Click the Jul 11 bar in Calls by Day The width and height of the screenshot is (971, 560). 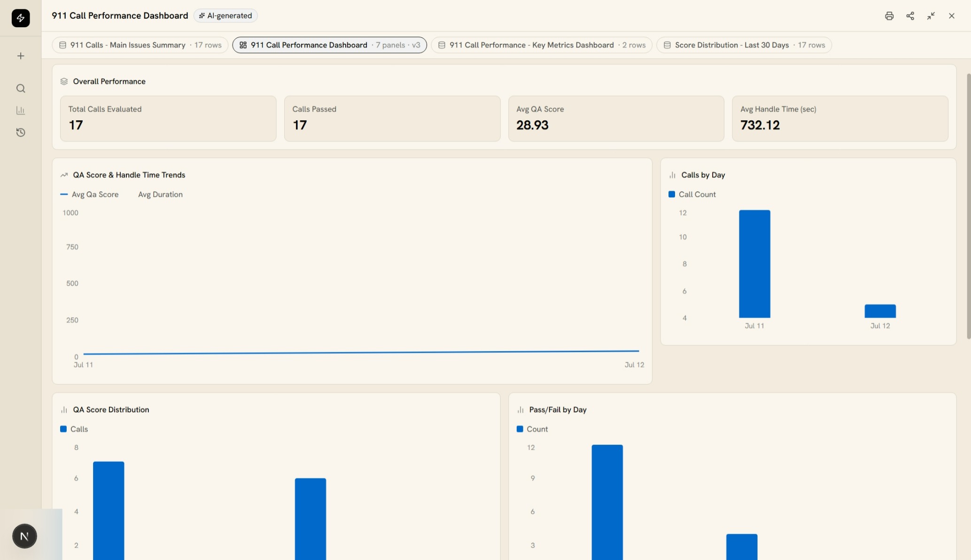click(x=754, y=264)
